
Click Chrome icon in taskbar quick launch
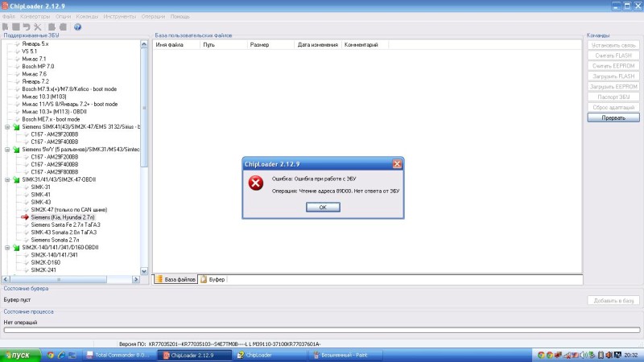pos(50,355)
